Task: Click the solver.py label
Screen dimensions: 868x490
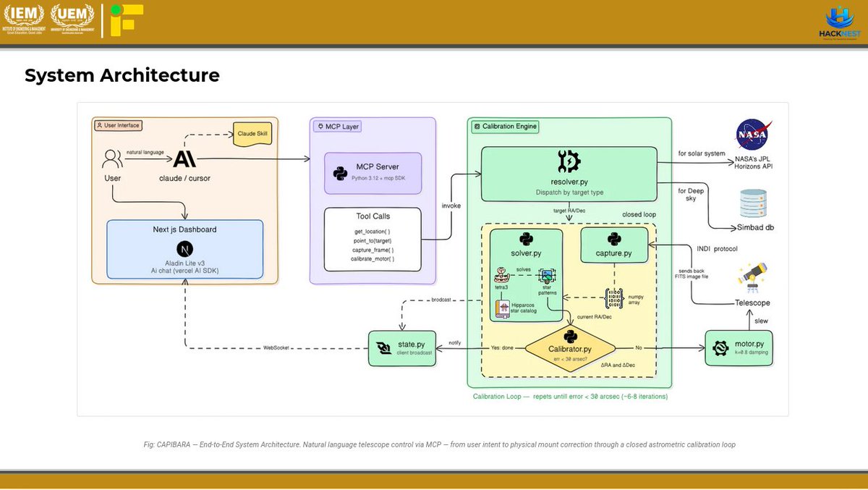Action: click(525, 253)
